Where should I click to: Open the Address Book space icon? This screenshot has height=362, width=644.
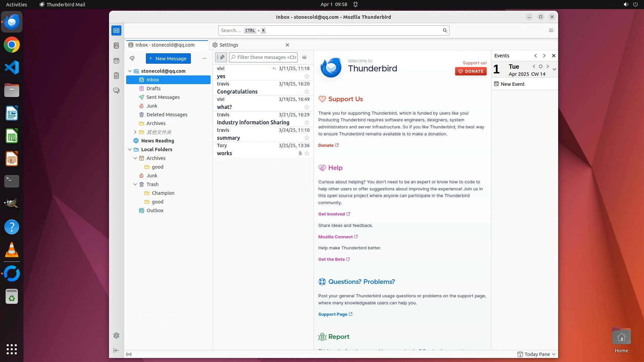coord(116,46)
